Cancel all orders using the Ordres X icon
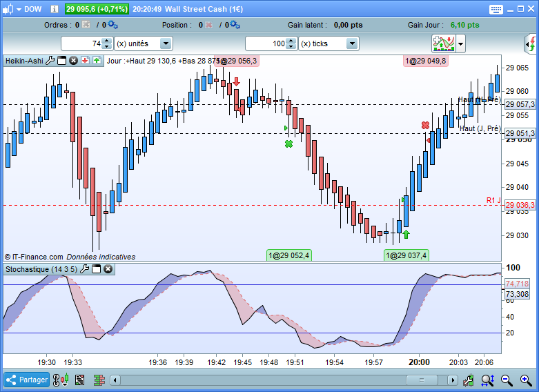Screen dimensions: 539x392 click(x=86, y=24)
